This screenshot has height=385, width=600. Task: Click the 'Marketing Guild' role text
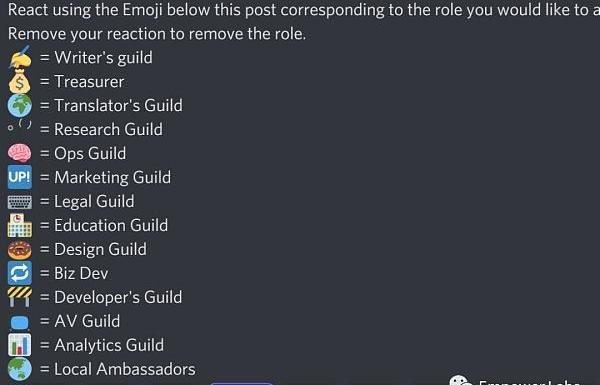click(x=112, y=178)
